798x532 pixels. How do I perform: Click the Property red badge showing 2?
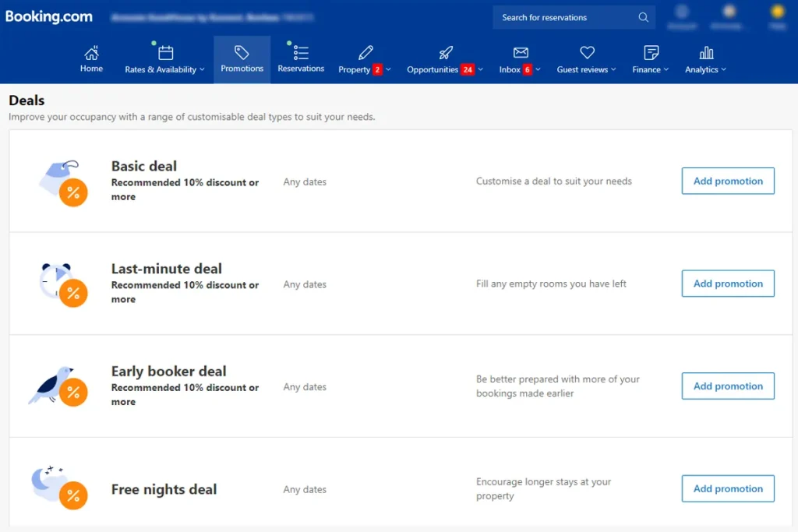(377, 69)
